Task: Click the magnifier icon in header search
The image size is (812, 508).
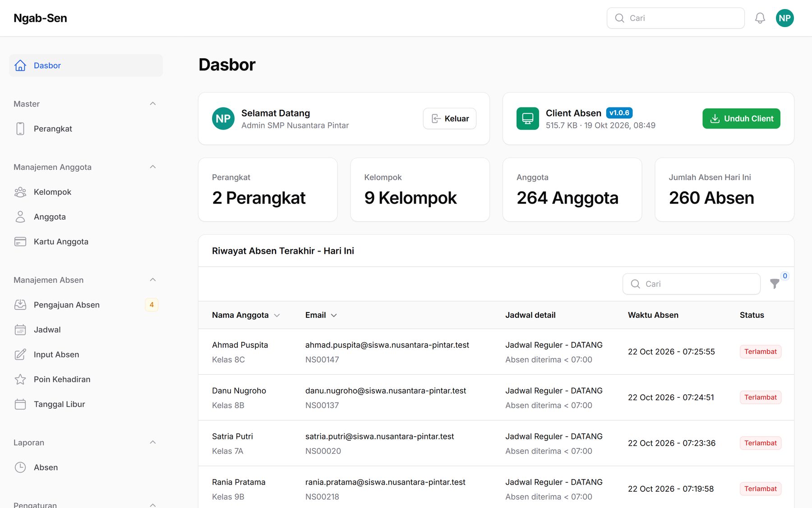Action: point(620,18)
